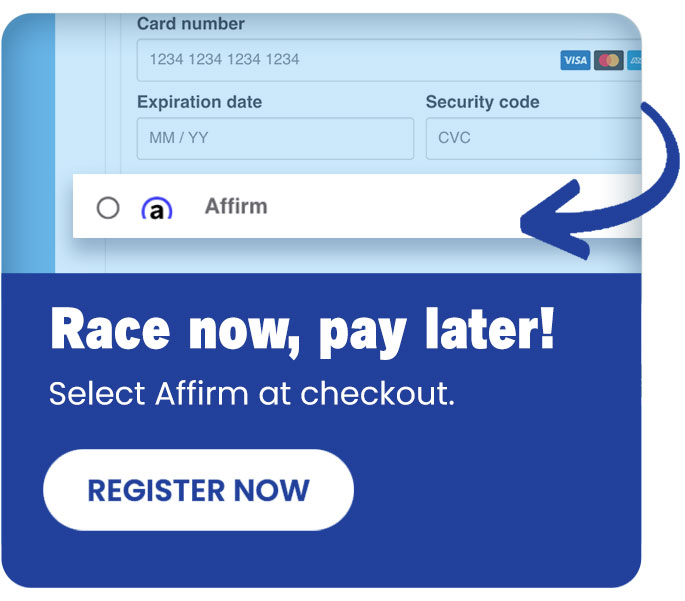Click the partially visible Amex card icon
The width and height of the screenshot is (685, 601).
(x=633, y=61)
